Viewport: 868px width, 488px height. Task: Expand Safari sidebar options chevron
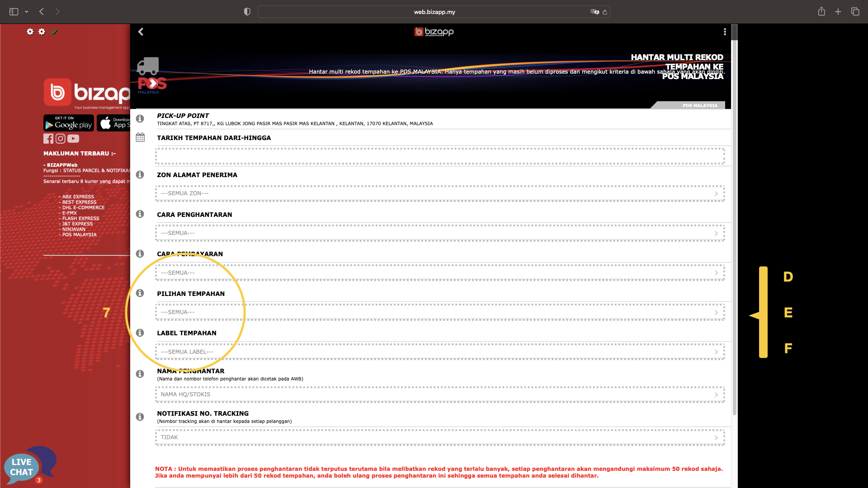27,12
